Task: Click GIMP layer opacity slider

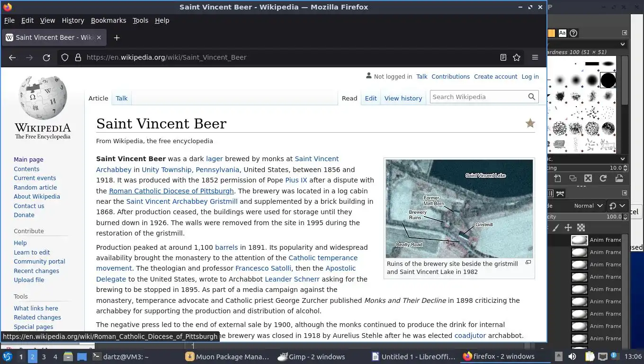Action: (x=584, y=217)
